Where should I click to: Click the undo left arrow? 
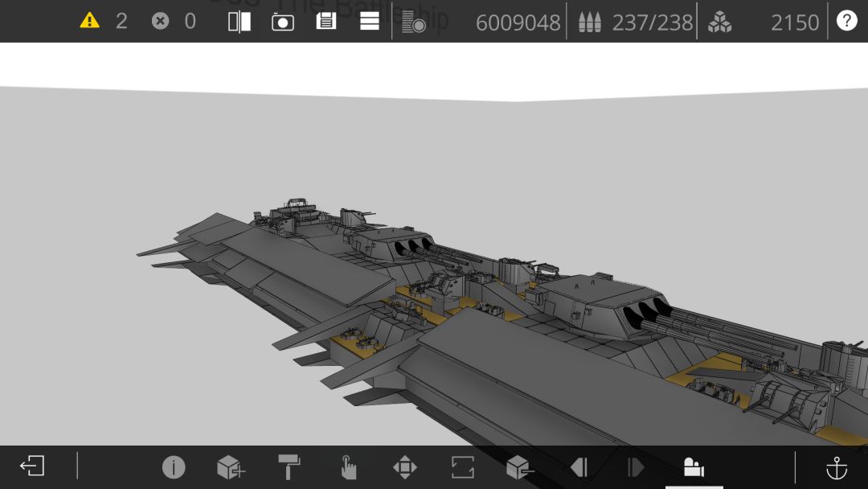[579, 466]
